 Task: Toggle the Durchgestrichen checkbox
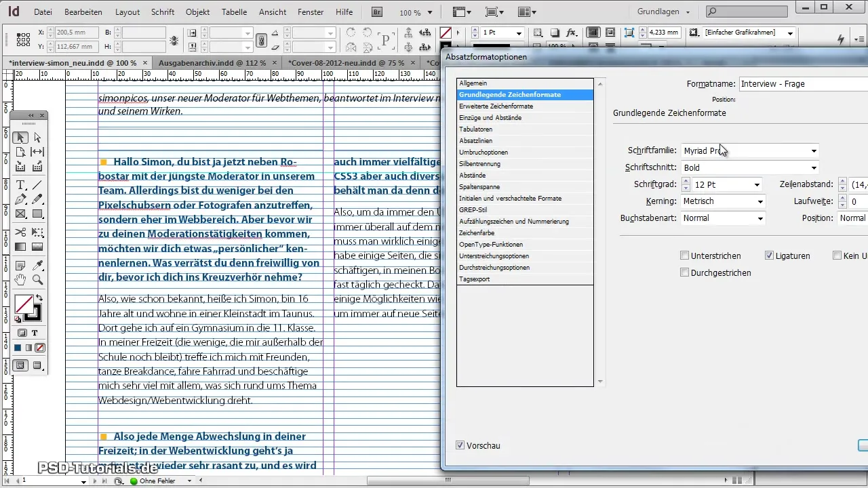[685, 272]
